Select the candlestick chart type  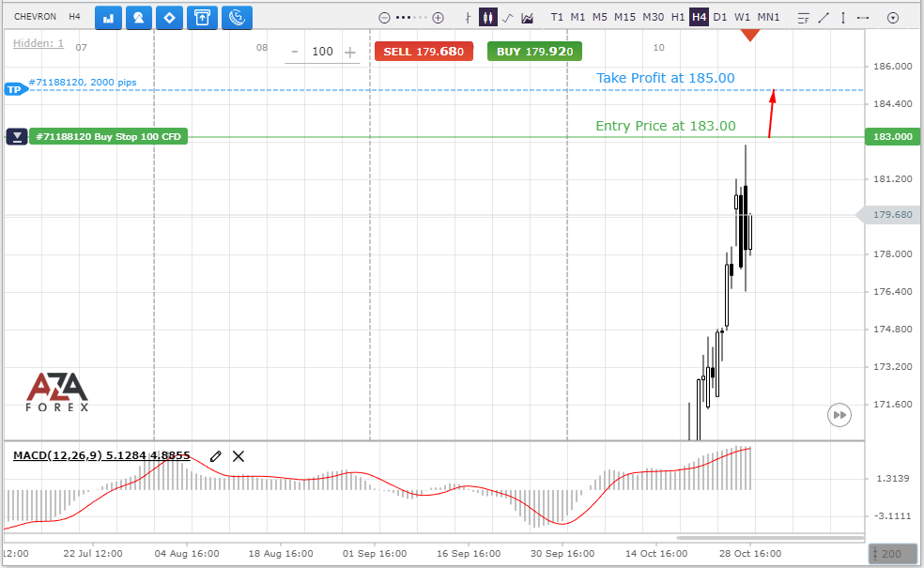[x=488, y=18]
